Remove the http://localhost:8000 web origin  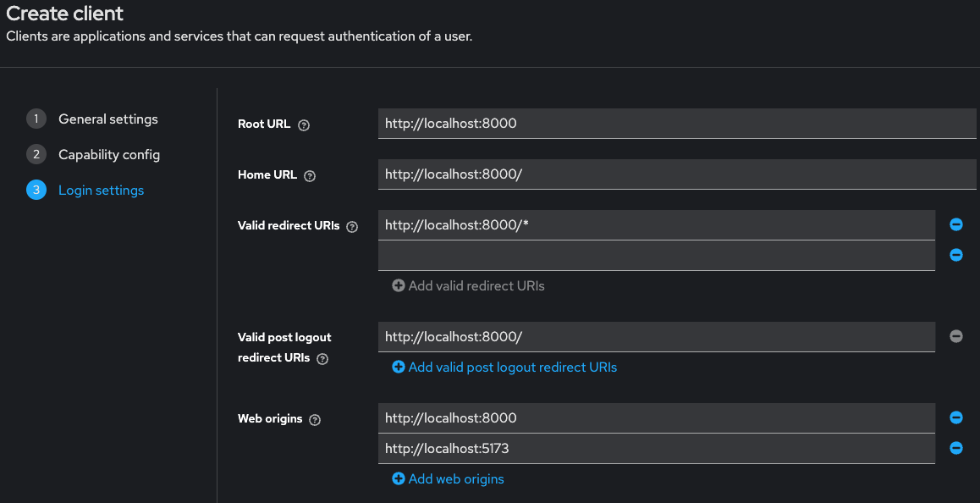click(956, 417)
